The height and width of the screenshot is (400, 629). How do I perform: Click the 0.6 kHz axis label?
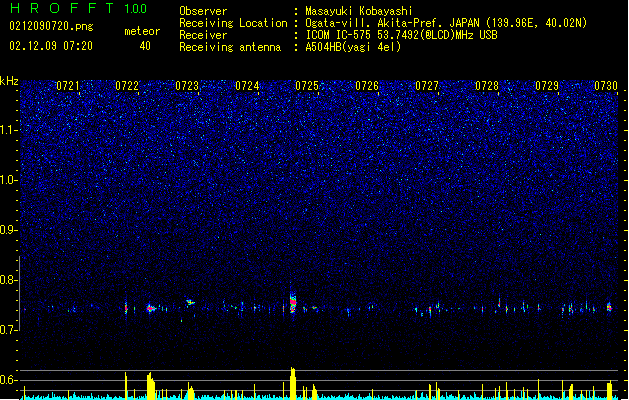tap(9, 380)
